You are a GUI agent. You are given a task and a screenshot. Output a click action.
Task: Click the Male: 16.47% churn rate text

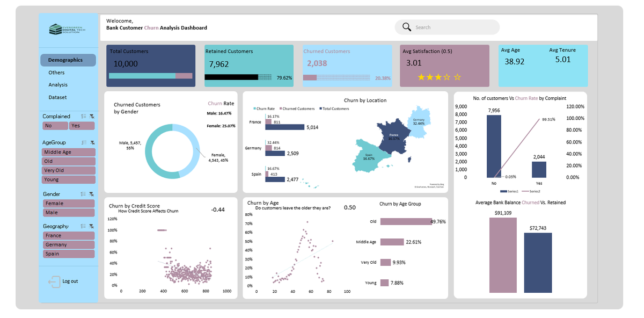[219, 113]
